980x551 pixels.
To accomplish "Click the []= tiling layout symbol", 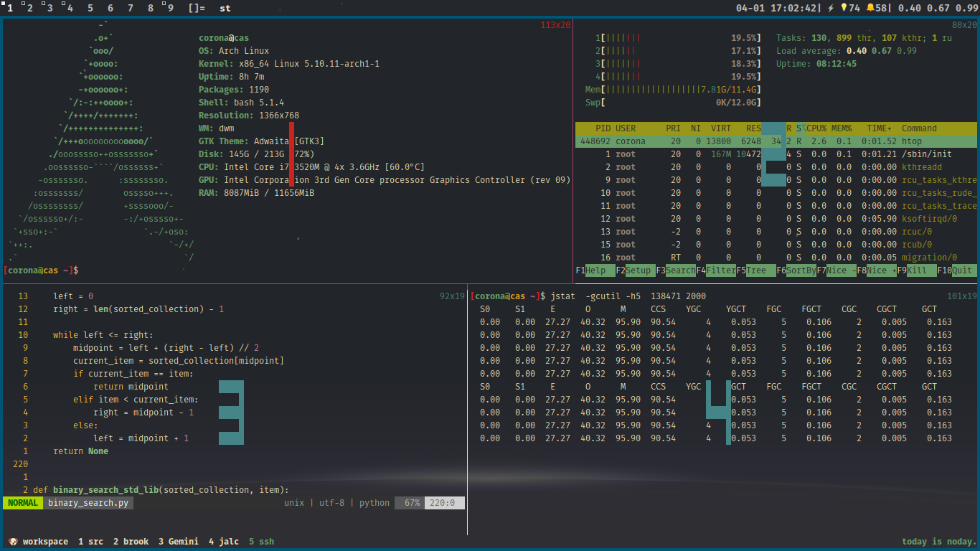I will pos(197,8).
